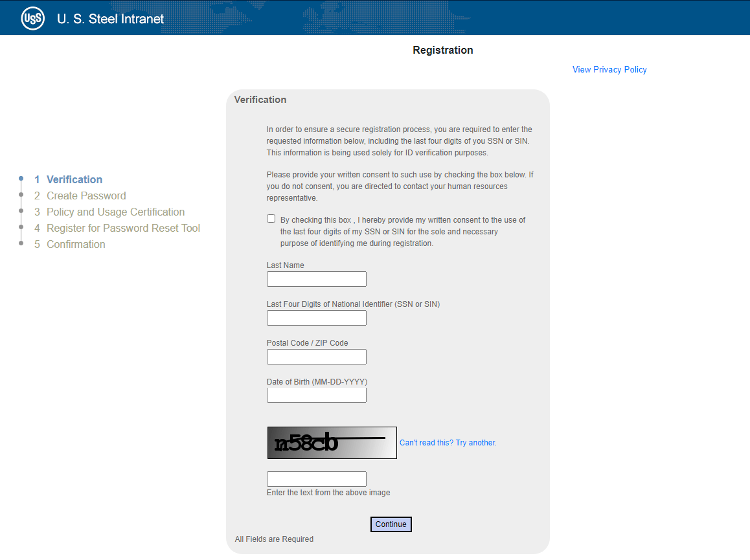Go to step 3 Policy and Usage Certification
Viewport: 750px width, 560px height.
(x=109, y=212)
